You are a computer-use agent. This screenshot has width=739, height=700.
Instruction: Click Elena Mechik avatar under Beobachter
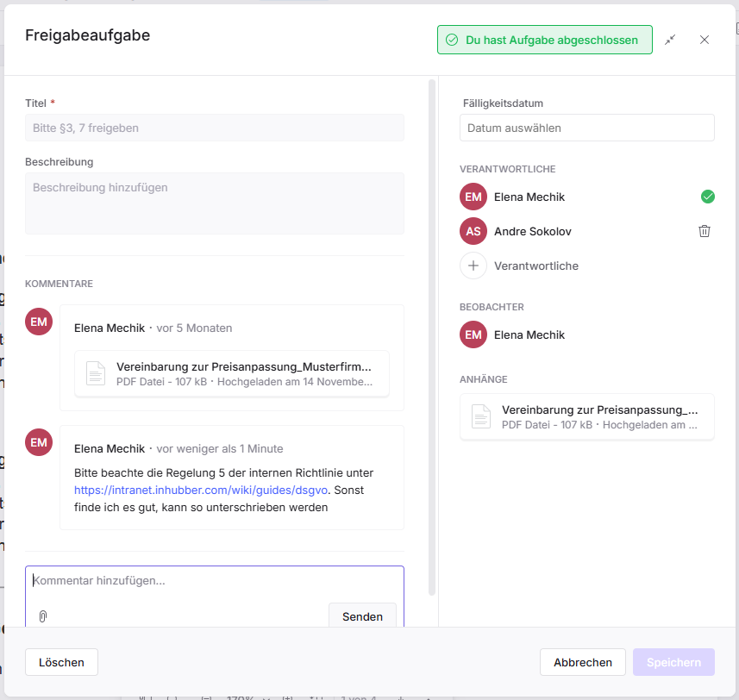pos(473,334)
